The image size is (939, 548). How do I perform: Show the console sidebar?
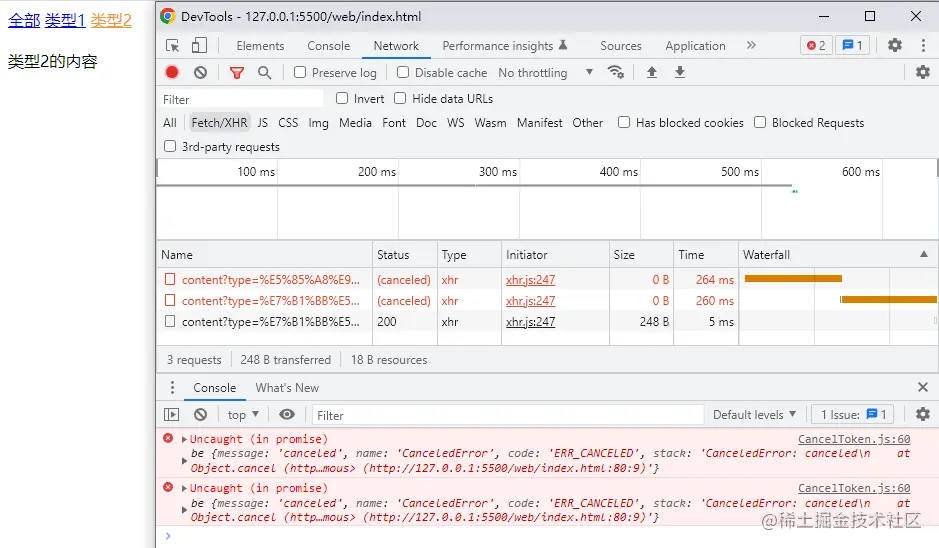tap(171, 414)
